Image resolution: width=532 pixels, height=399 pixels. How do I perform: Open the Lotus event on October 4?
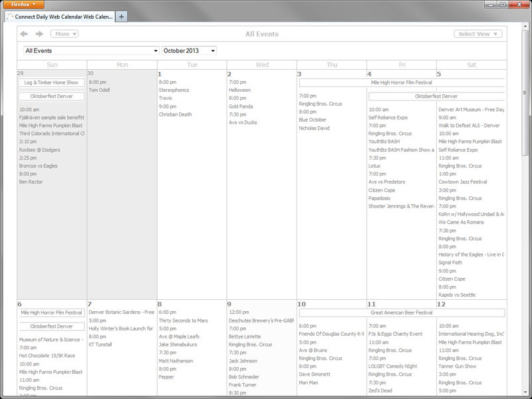pyautogui.click(x=374, y=166)
